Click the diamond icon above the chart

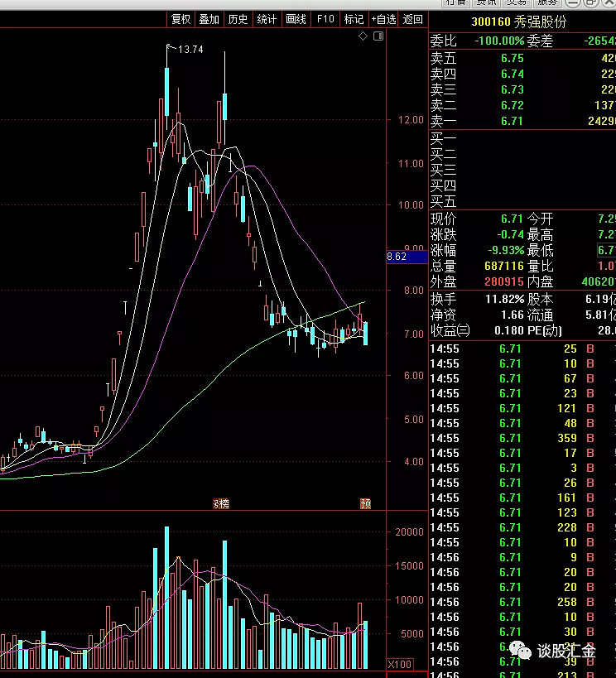tap(363, 37)
